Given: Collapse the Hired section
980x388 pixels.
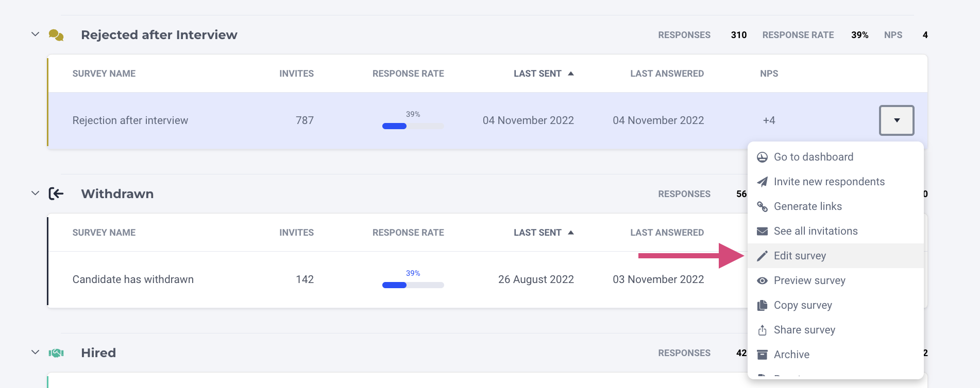Looking at the screenshot, I should point(35,352).
